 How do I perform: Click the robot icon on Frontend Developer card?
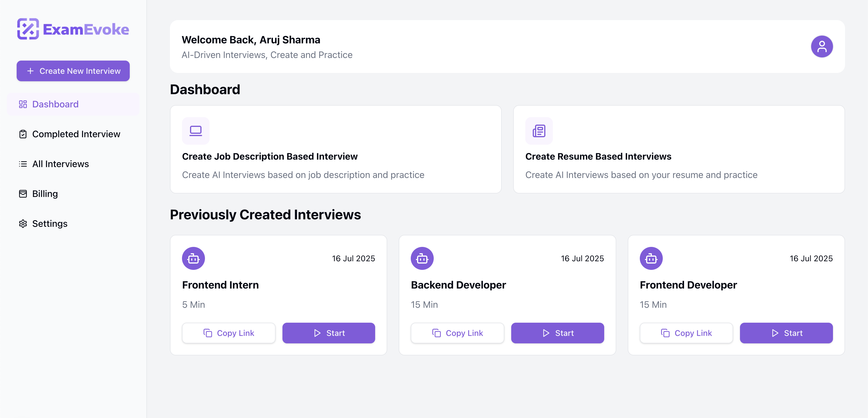651,259
